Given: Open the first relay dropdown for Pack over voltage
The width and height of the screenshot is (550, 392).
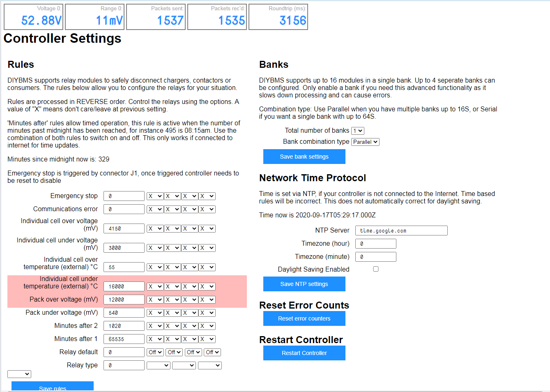Looking at the screenshot, I should pos(155,300).
